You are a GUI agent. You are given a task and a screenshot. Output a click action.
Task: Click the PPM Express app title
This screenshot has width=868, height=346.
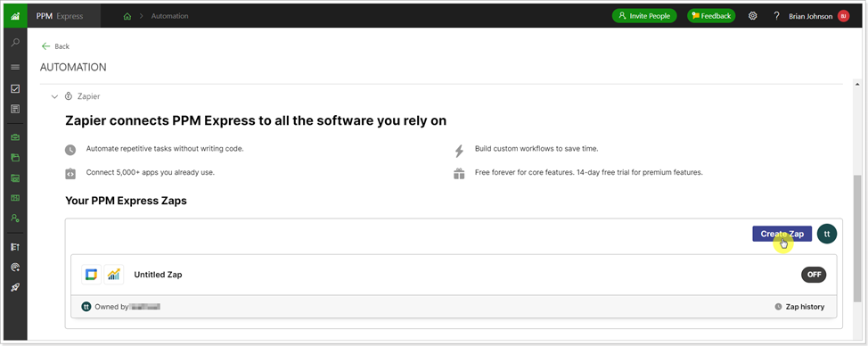[x=59, y=16]
